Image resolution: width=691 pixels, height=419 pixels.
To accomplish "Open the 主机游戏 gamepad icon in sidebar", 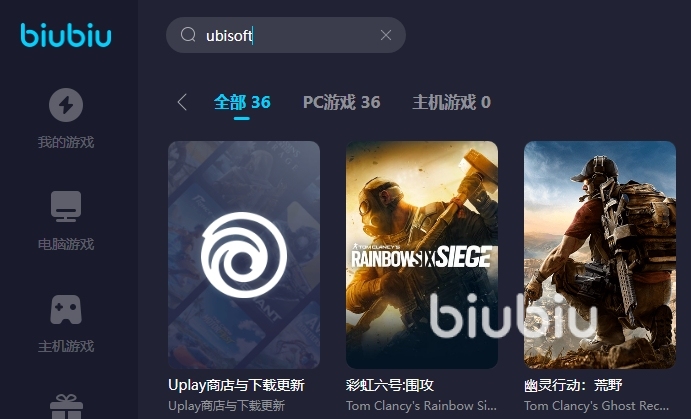I will point(66,309).
